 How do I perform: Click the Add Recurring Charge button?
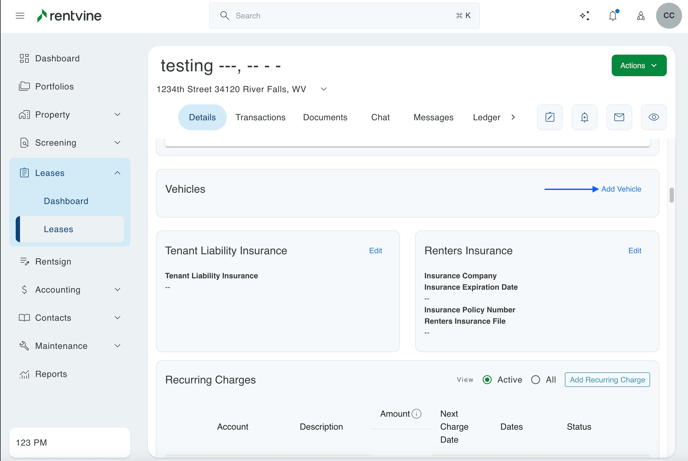click(607, 380)
